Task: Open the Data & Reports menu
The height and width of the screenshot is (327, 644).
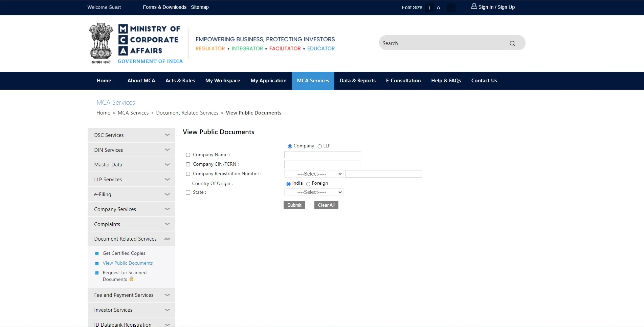Action: (x=357, y=81)
